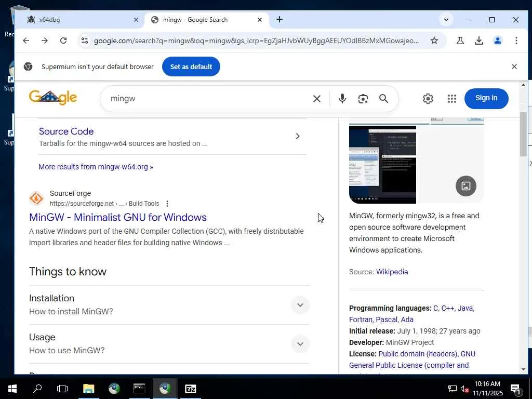
Task: Open 7-Zip from the taskbar
Action: 190,389
